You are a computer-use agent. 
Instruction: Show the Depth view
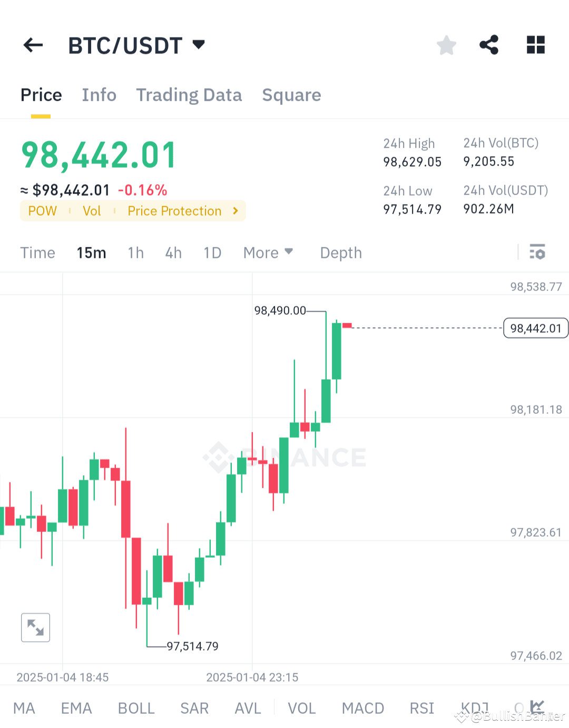tap(340, 253)
